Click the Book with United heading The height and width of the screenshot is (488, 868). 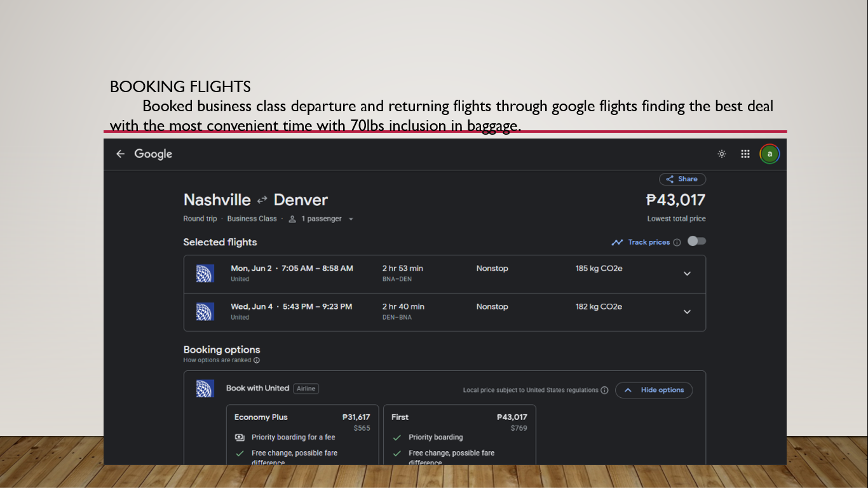tap(257, 388)
